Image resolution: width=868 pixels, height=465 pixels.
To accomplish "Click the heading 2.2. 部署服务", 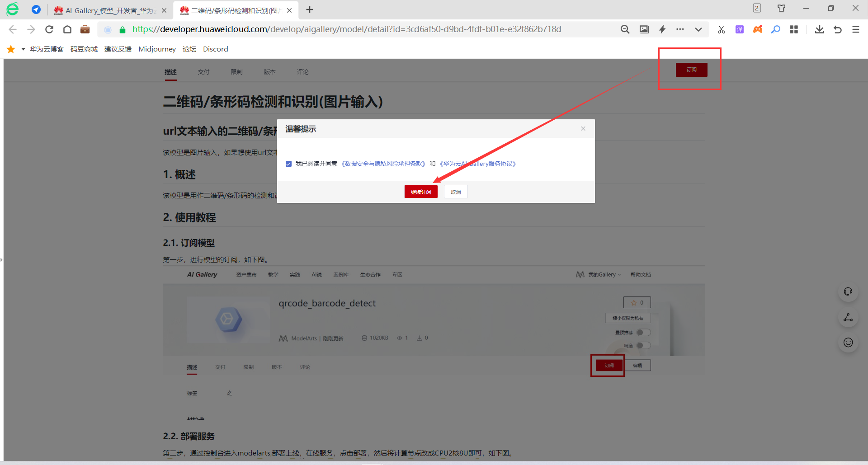I will (x=189, y=436).
